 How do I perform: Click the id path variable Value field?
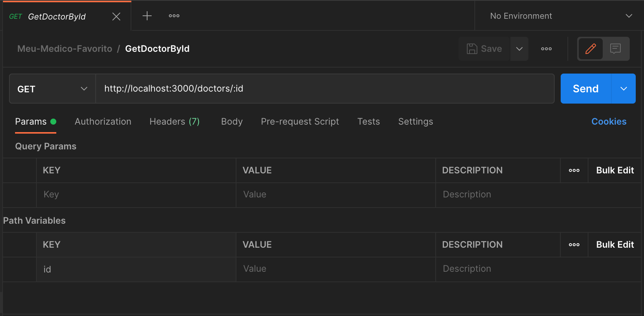pyautogui.click(x=336, y=269)
